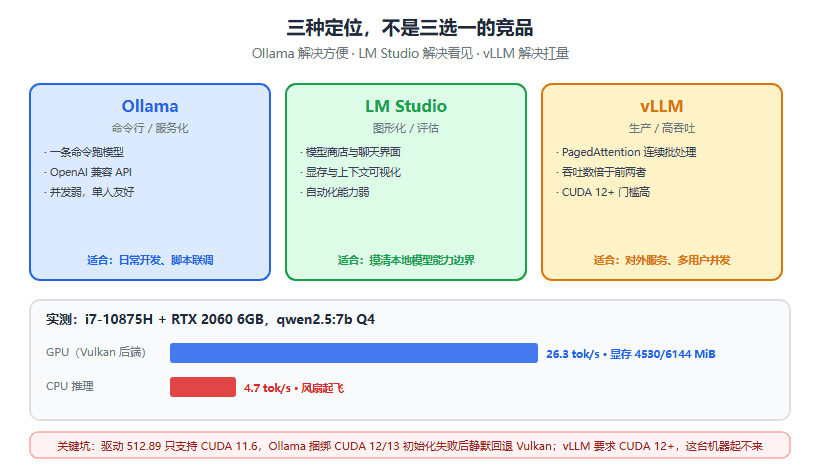This screenshot has width=820, height=470.
Task: Click the benchmark heading 实测：i7-10875H + RTX 2060
Action: coord(210,319)
